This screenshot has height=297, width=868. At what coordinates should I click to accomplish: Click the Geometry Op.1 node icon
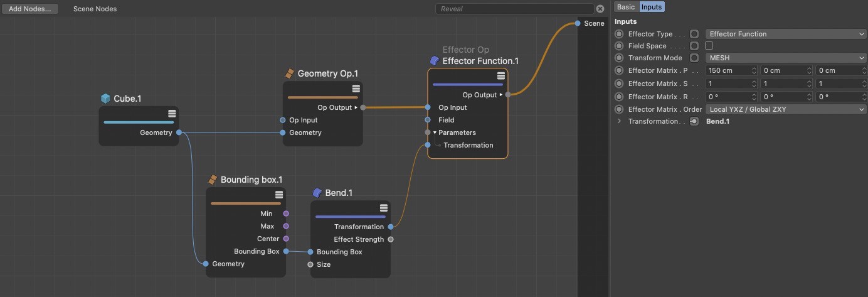pos(290,73)
